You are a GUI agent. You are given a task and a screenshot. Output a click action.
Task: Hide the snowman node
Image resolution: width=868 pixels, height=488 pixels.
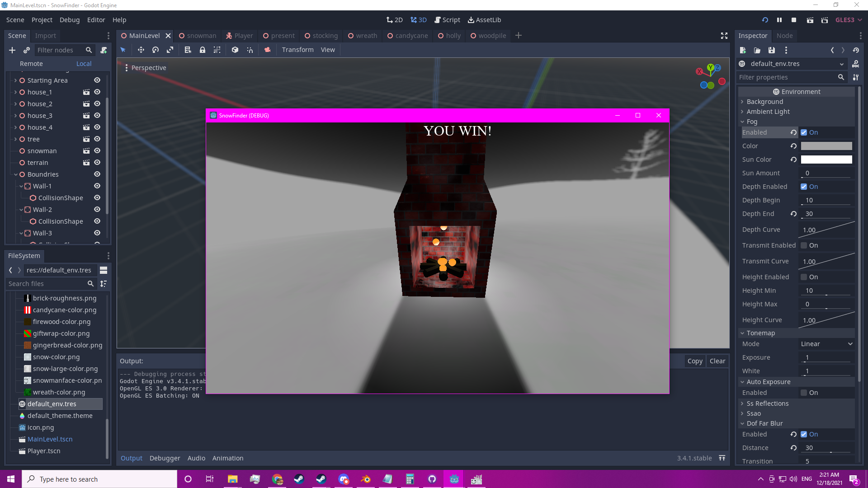tap(97, 151)
